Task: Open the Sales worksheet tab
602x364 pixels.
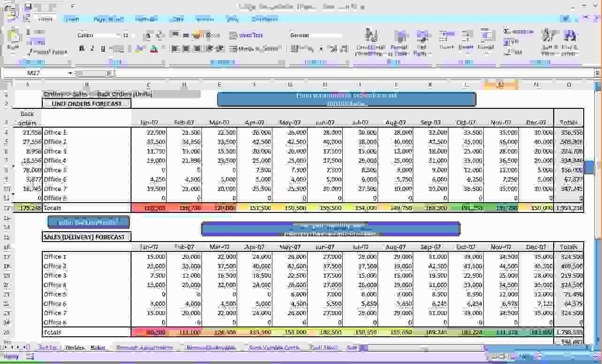Action: (x=98, y=348)
